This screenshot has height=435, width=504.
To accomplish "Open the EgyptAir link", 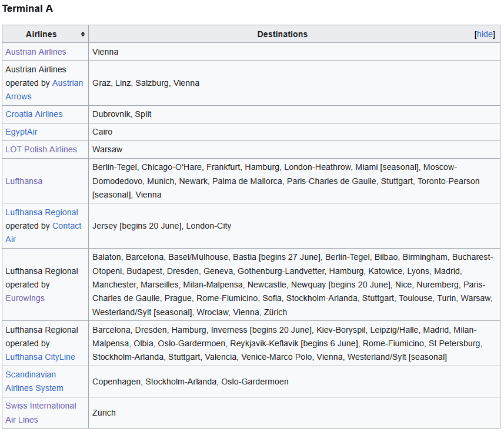I will coord(21,132).
